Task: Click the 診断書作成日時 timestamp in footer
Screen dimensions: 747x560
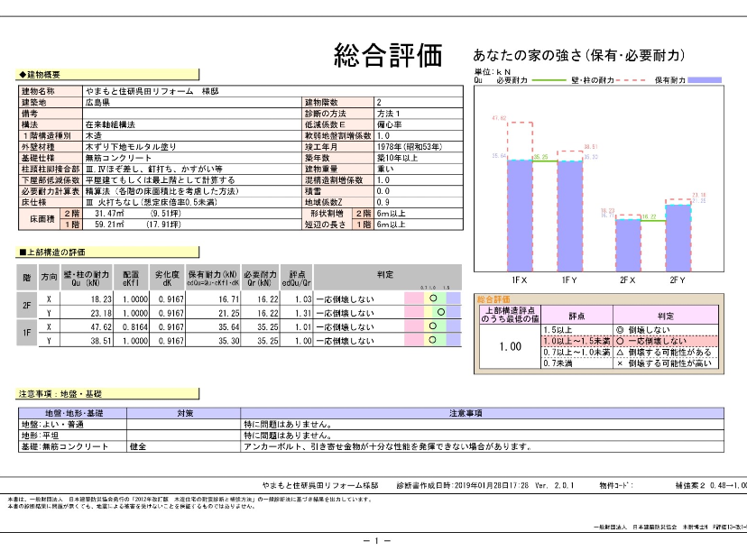Action: click(463, 485)
